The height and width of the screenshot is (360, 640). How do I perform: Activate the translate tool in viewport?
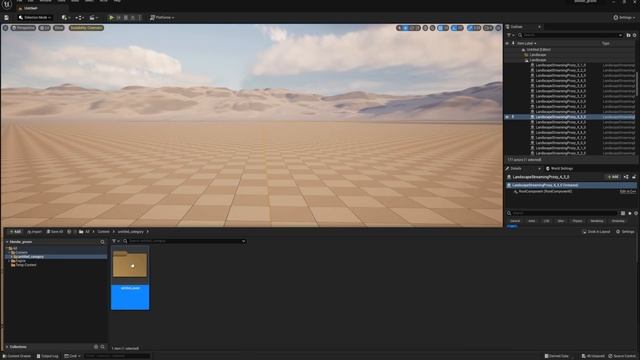405,28
